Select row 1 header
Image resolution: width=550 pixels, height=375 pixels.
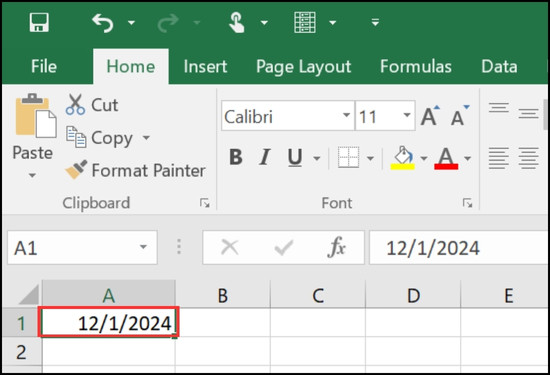[21, 323]
